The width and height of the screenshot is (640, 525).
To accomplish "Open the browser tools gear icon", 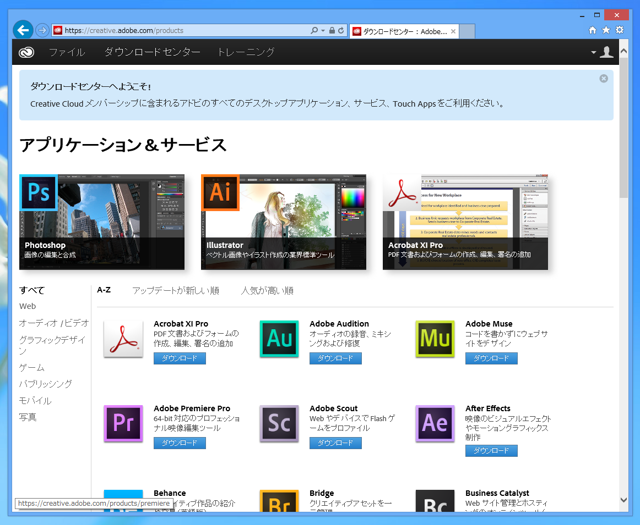I will click(x=620, y=30).
